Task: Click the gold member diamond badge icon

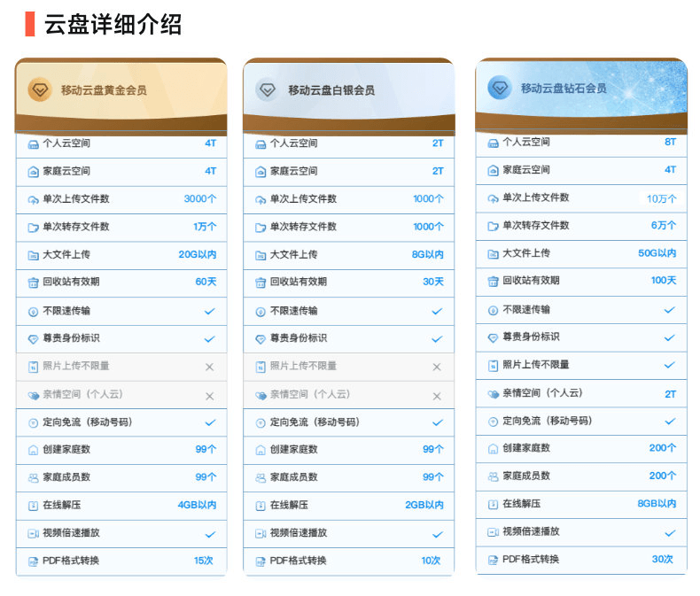Action: point(40,89)
